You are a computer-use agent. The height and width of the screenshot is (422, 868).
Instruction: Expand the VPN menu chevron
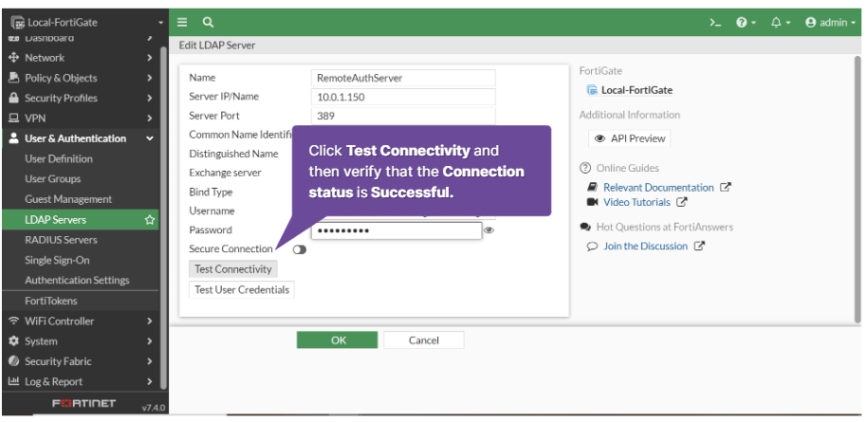150,119
